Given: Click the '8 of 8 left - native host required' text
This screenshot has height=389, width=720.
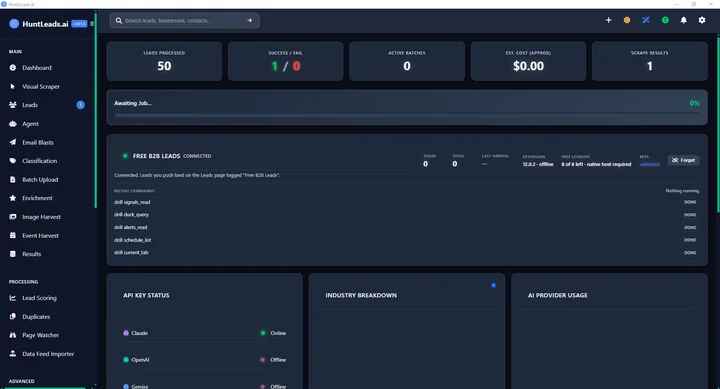Looking at the screenshot, I should pos(596,164).
